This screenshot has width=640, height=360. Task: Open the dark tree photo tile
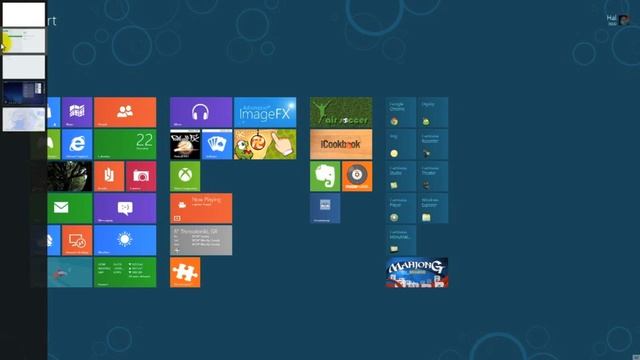(70, 176)
